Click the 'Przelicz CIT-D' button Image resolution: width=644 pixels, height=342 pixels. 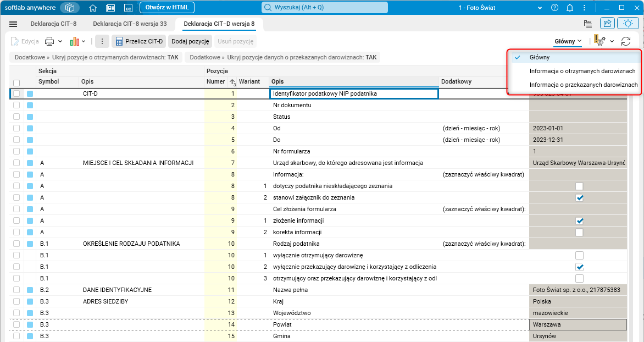point(138,41)
